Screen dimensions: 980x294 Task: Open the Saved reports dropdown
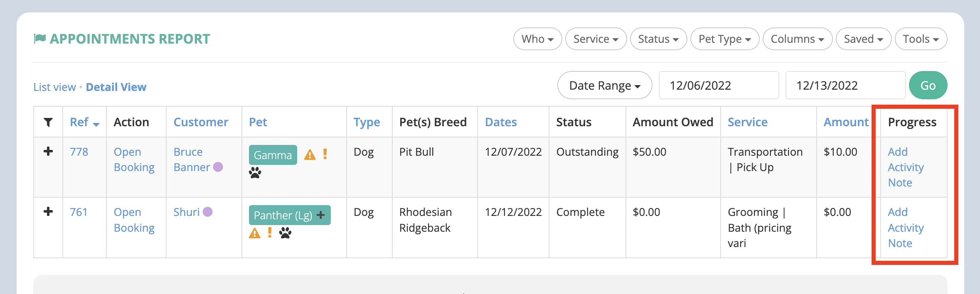pos(864,39)
